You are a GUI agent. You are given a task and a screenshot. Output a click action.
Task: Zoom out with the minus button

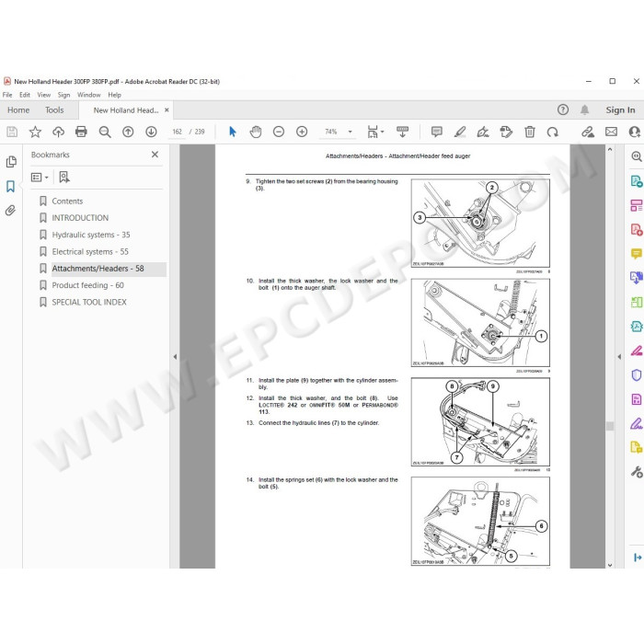279,132
